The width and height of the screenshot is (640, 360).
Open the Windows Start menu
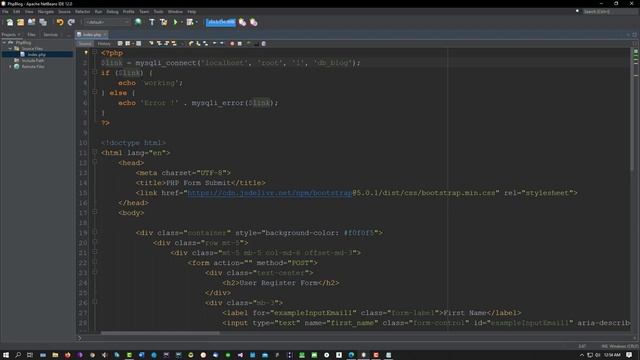[6, 355]
